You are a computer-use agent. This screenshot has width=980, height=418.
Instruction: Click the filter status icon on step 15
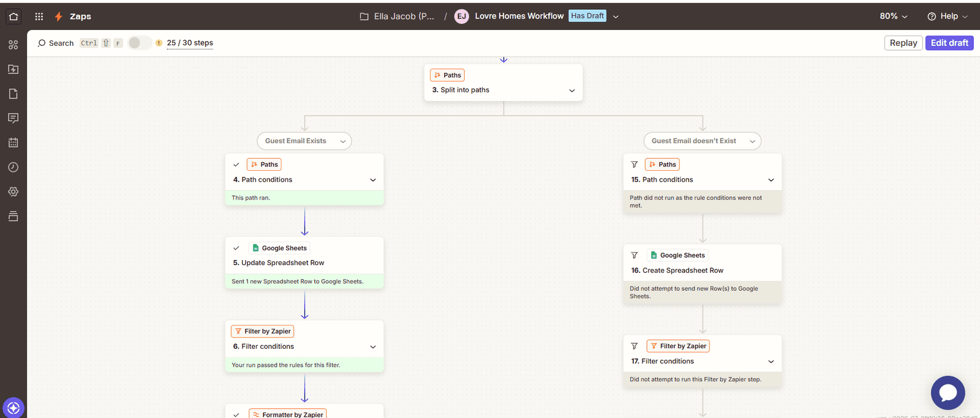[x=635, y=164]
